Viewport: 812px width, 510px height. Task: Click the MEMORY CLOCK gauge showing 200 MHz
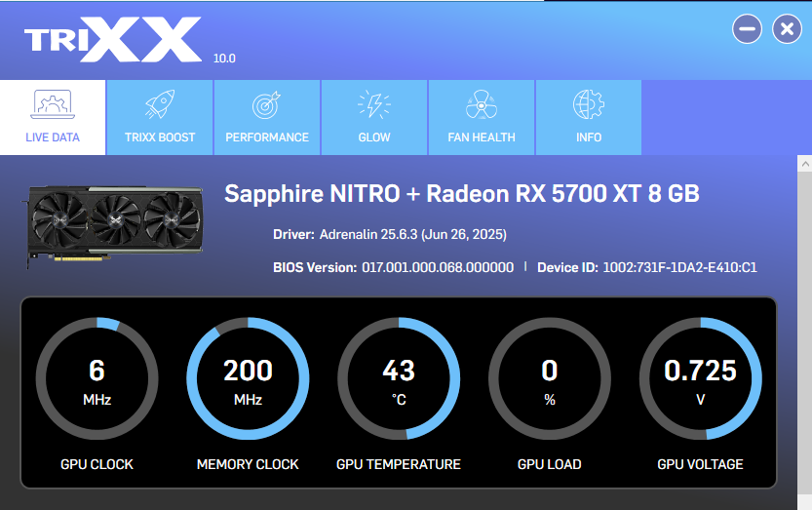(248, 379)
